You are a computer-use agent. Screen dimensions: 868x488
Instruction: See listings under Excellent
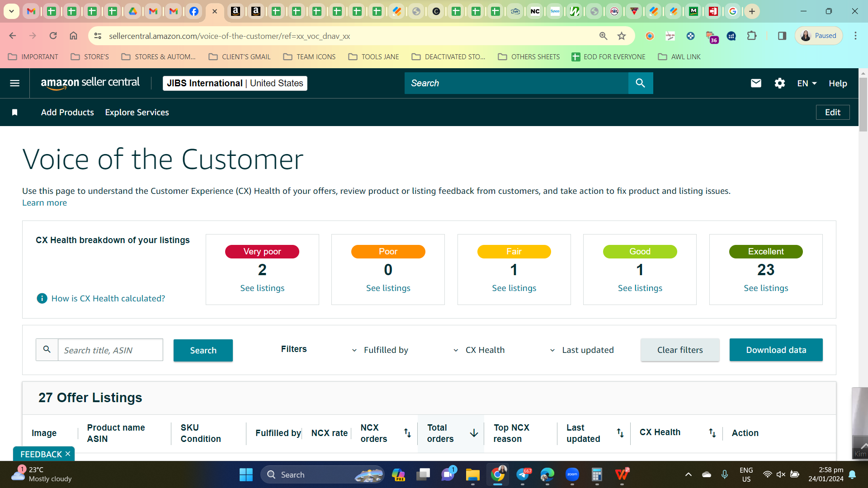click(x=766, y=288)
